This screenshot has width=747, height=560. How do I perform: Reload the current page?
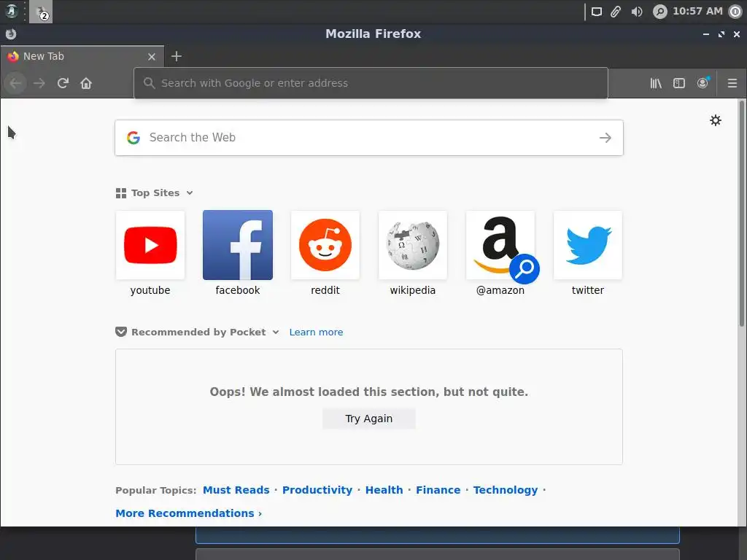click(63, 83)
